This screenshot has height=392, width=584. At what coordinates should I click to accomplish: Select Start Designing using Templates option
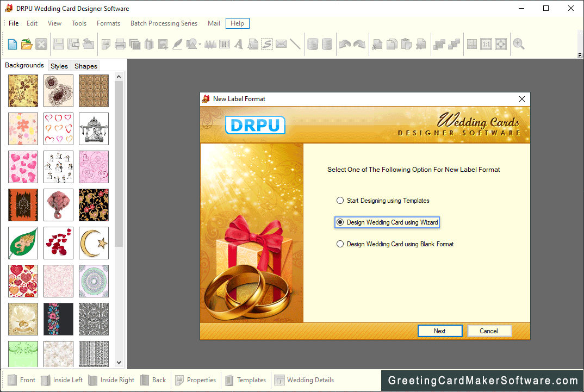382,201
